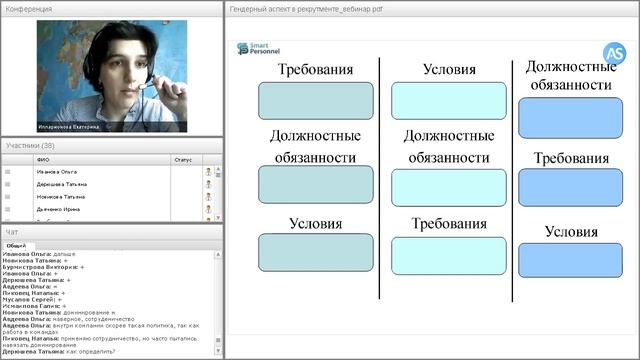The width and height of the screenshot is (640, 360).
Task: Click the user icon beside Дерюшева Татьяна
Action: [x=209, y=184]
